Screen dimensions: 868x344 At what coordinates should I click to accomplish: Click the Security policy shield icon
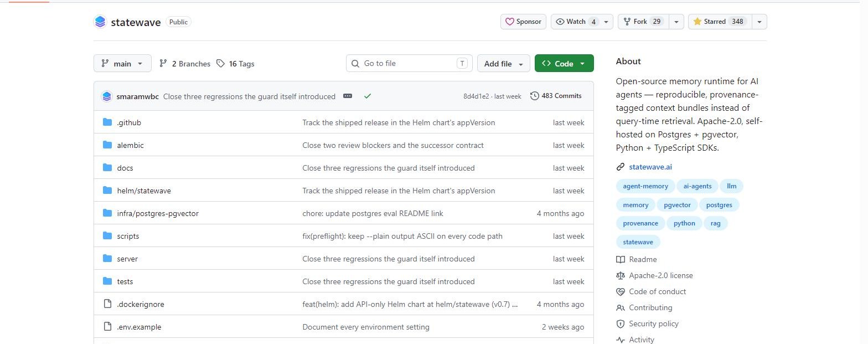pyautogui.click(x=620, y=324)
